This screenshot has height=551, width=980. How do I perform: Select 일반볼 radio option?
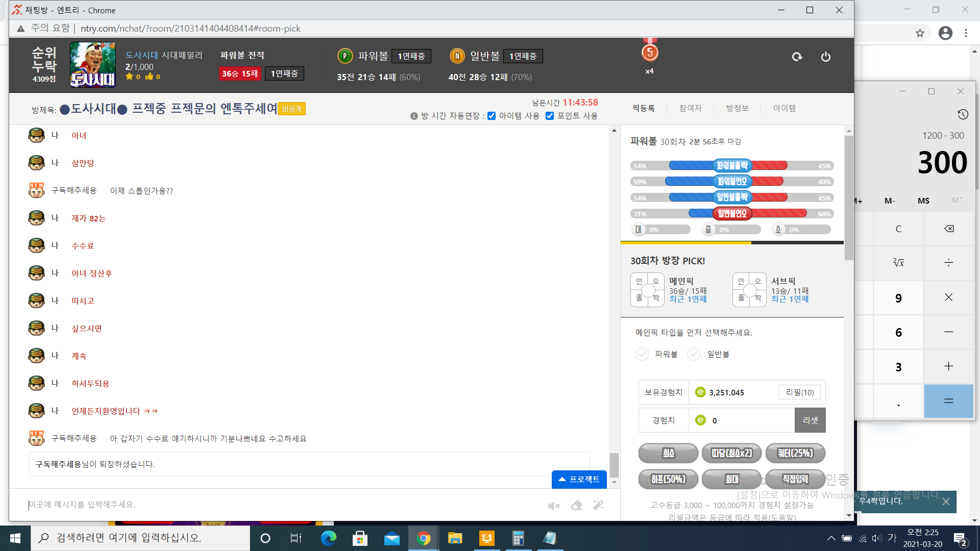694,354
